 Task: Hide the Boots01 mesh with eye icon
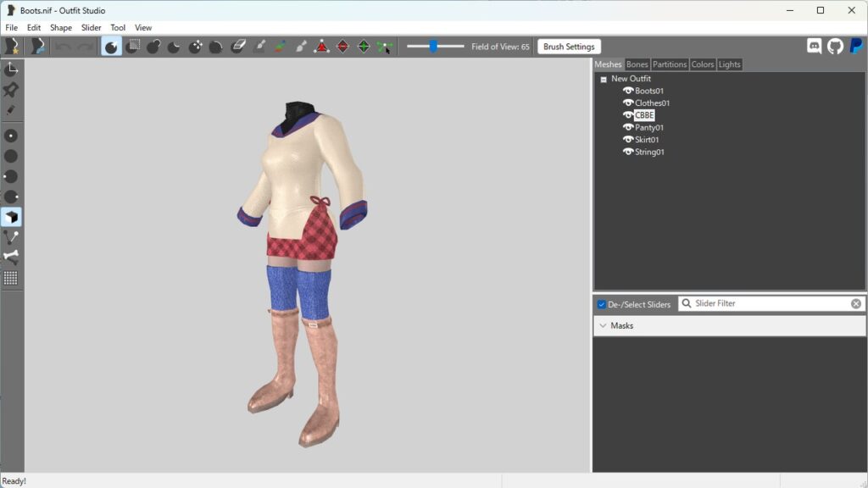628,91
